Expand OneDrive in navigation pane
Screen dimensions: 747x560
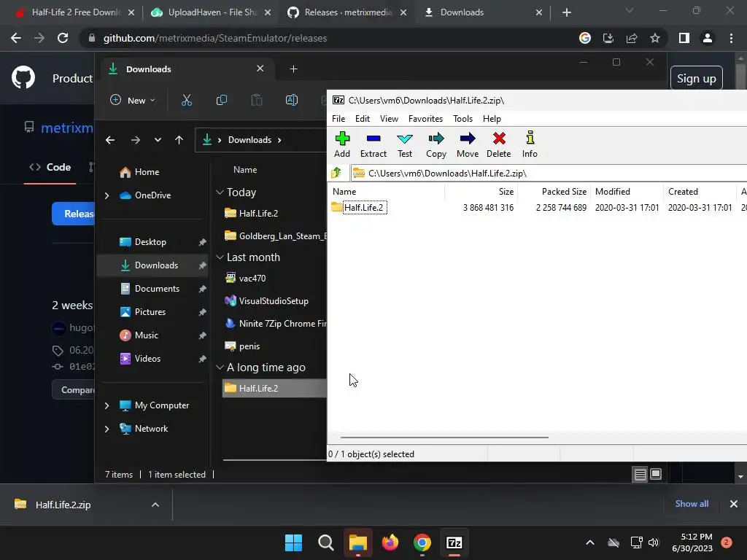pos(107,195)
